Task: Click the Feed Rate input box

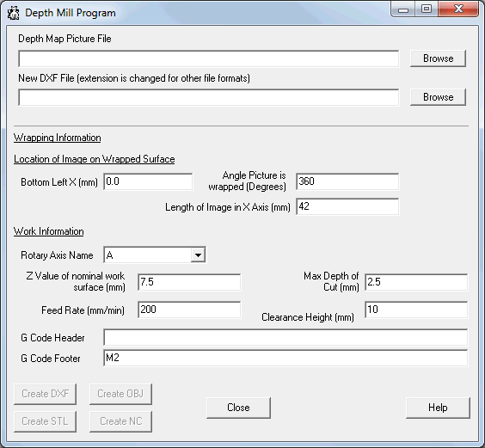Action: pos(189,310)
